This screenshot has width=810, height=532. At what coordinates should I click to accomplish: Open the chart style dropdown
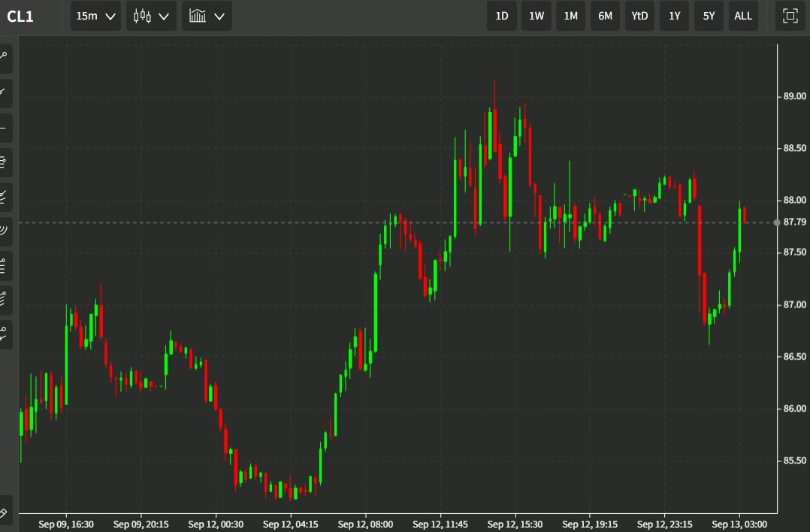point(162,16)
